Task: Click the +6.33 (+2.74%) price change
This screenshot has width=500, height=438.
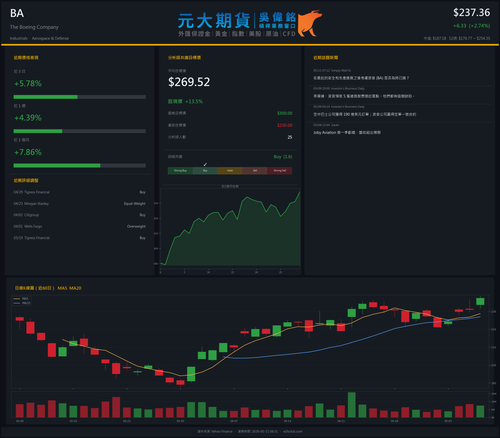Action: point(471,26)
